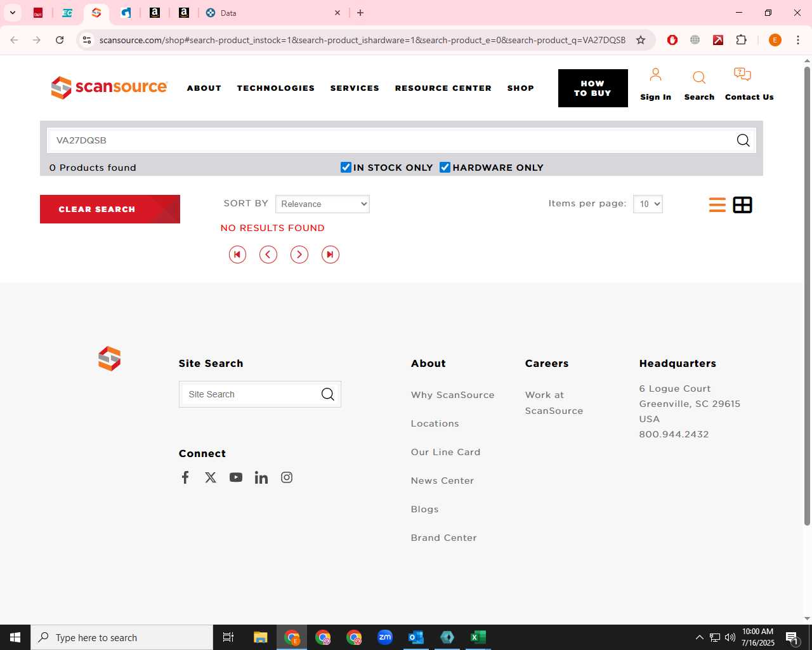The image size is (812, 650).
Task: Click the page vertical scrollbar
Action: (807, 296)
